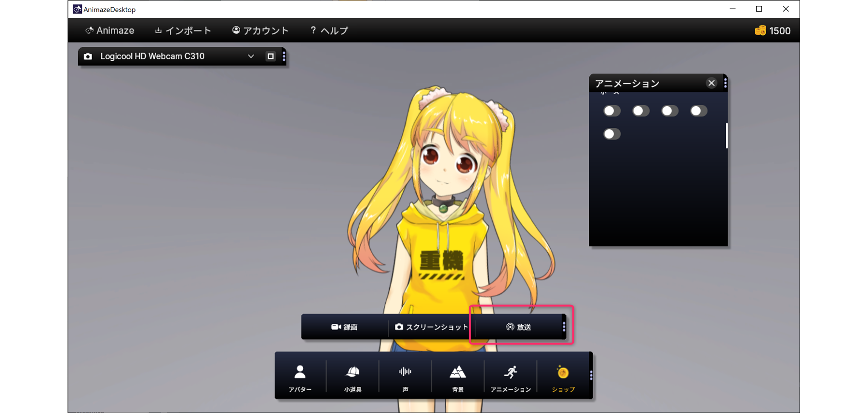The image size is (868, 413).
Task: Open the three-dot options on アニメーション panel
Action: coord(725,83)
